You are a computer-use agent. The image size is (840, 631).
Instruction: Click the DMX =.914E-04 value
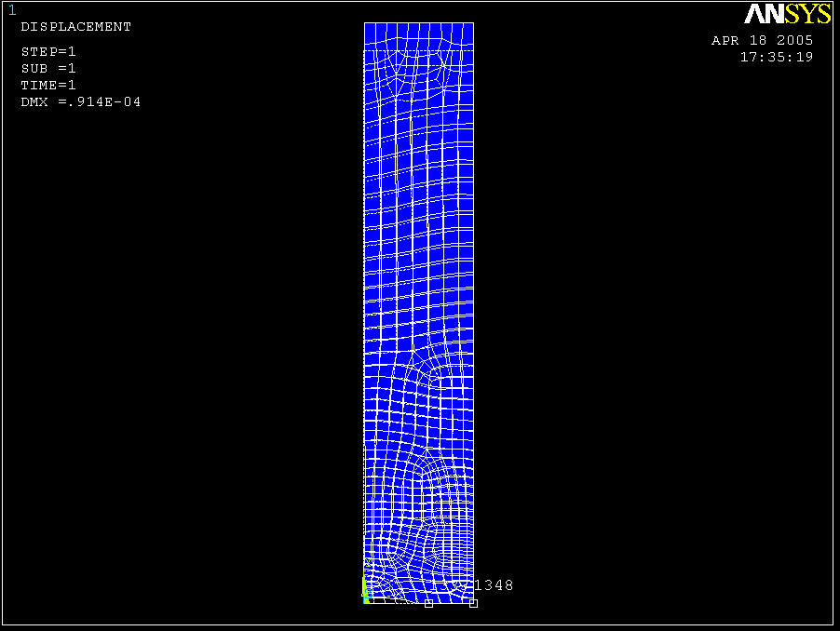tap(80, 101)
